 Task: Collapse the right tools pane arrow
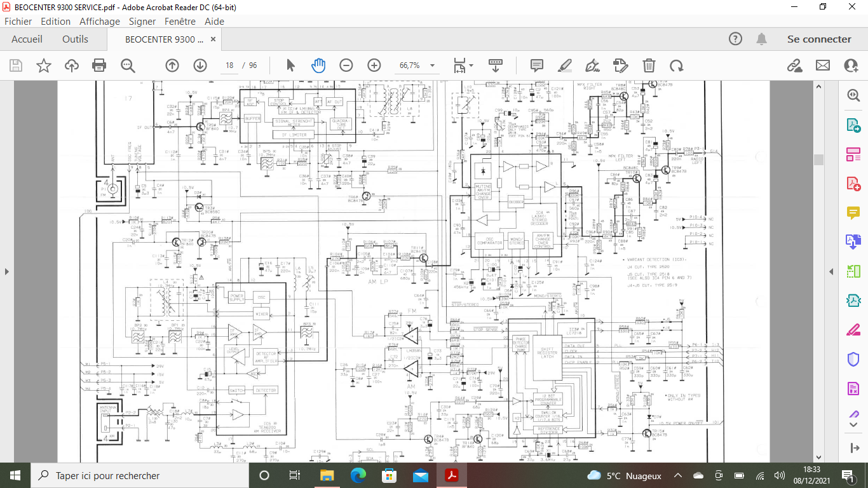(831, 271)
